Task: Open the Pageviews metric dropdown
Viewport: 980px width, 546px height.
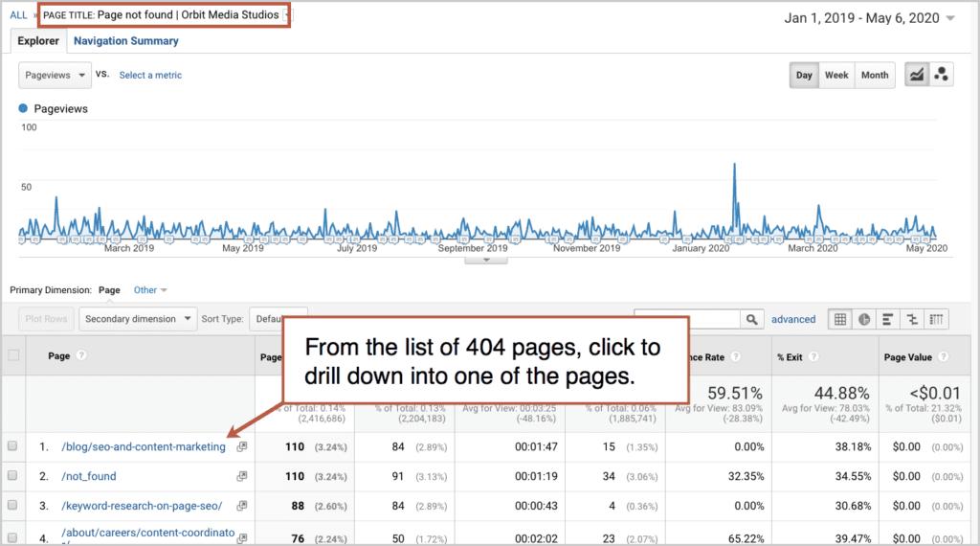Action: click(x=55, y=75)
